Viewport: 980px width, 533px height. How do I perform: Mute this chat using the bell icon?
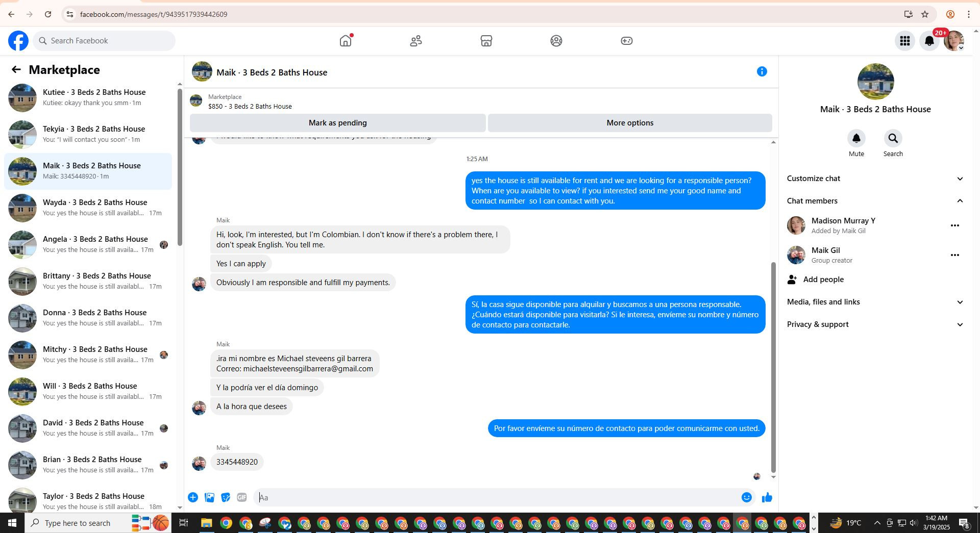point(856,138)
